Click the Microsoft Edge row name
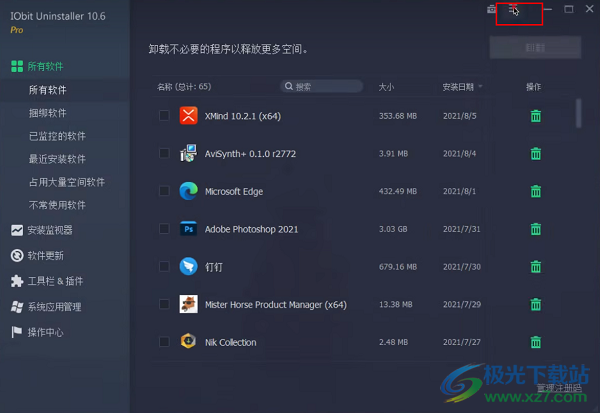Viewport: 600px width, 413px height. [234, 191]
